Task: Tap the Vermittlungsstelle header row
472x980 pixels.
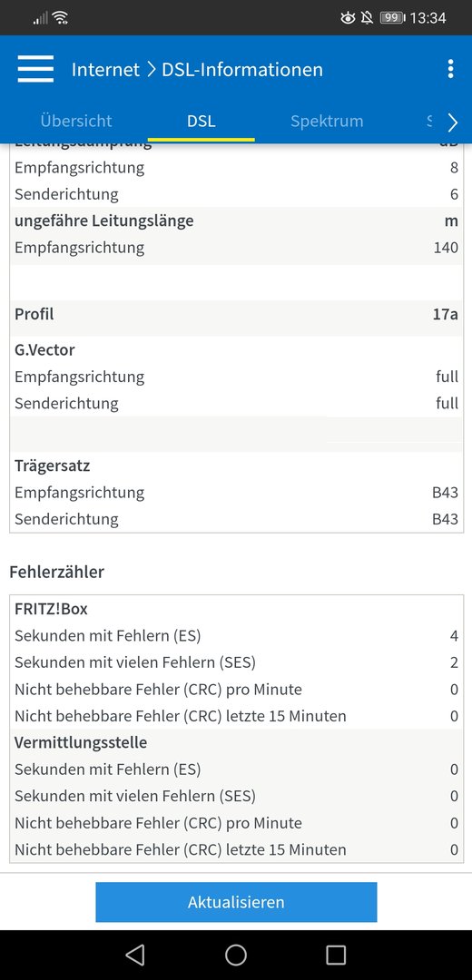Action: click(236, 742)
